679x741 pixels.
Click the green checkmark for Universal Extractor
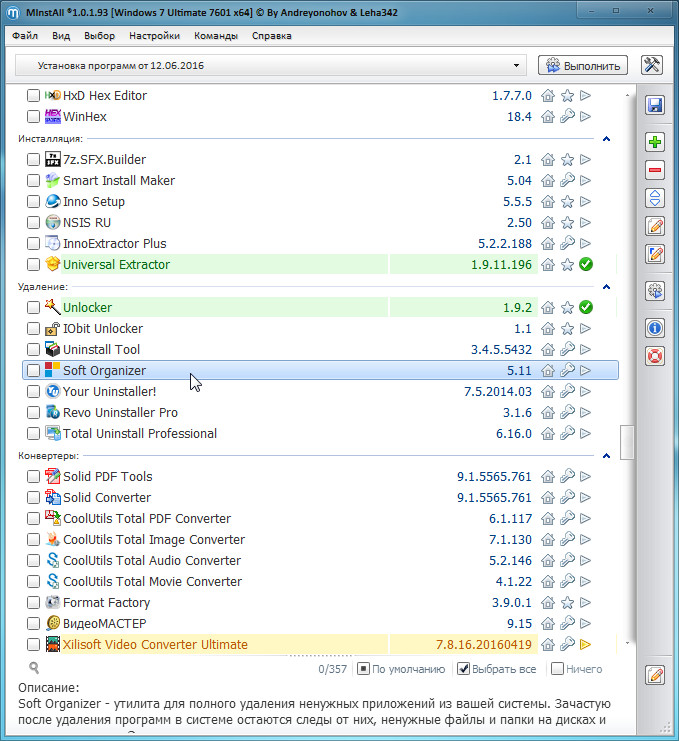[x=586, y=265]
